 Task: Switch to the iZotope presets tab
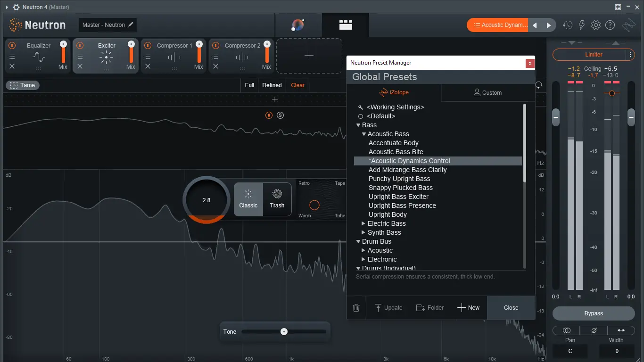click(x=394, y=93)
